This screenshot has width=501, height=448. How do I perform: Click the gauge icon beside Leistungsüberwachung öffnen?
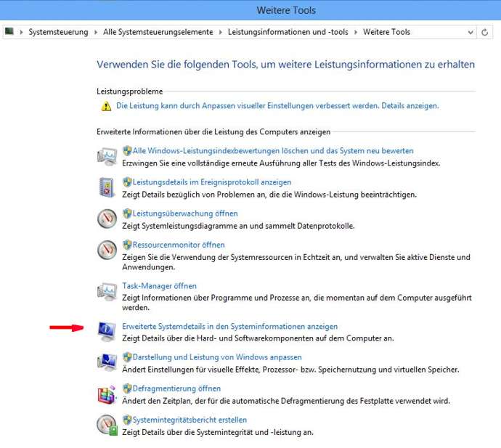pyautogui.click(x=107, y=219)
